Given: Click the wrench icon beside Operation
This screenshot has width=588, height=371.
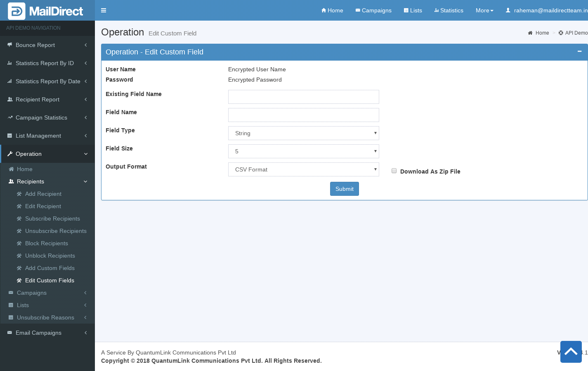Looking at the screenshot, I should [x=10, y=154].
